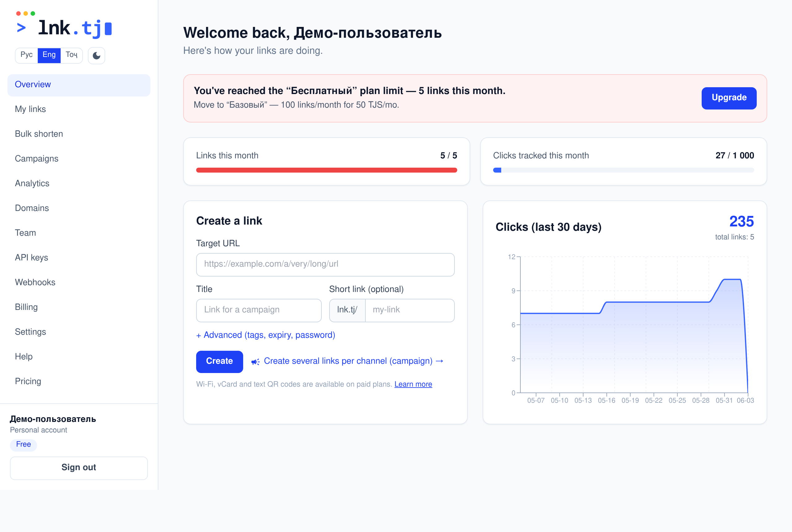The height and width of the screenshot is (532, 792).
Task: Click the Create a link heading
Action: (229, 221)
